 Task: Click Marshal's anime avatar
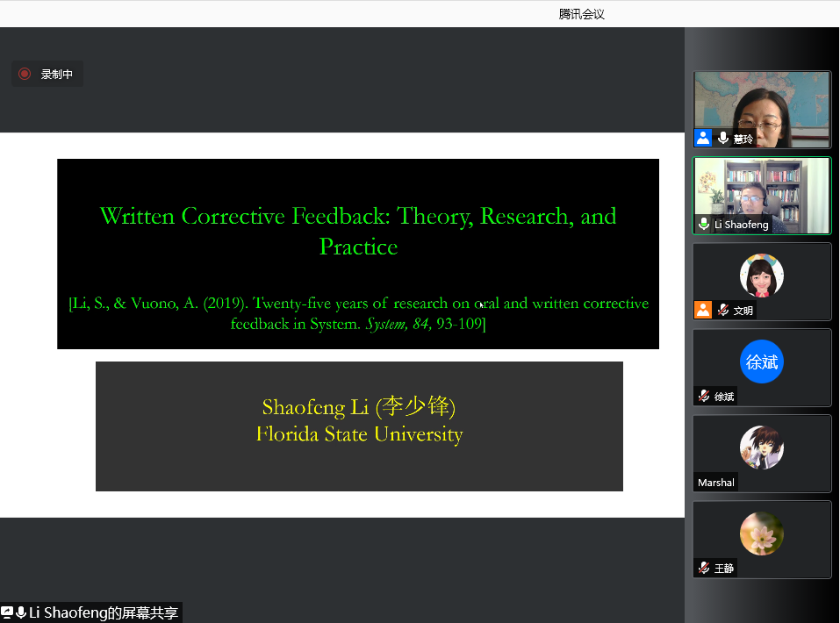[761, 447]
